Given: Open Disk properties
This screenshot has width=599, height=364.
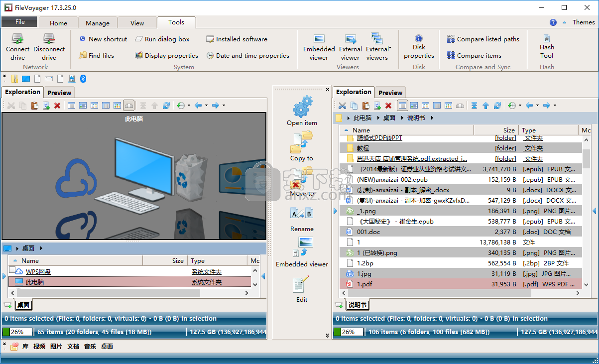Looking at the screenshot, I should coord(419,47).
